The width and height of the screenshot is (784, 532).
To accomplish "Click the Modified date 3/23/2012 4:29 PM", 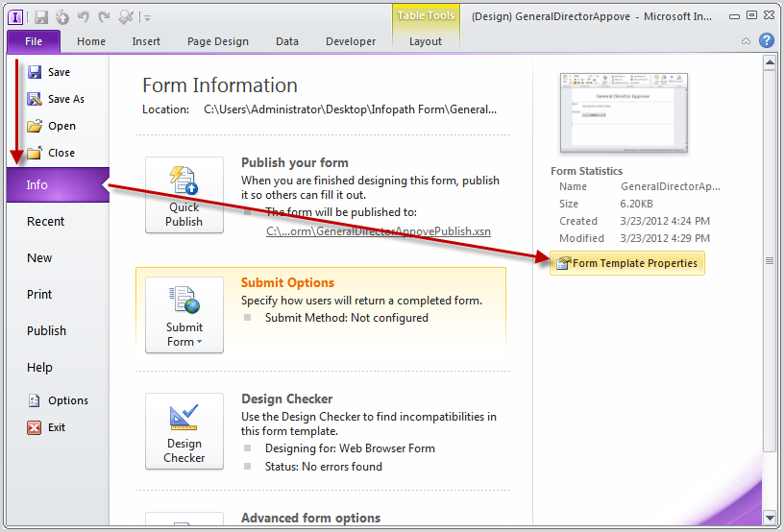I will [x=665, y=238].
